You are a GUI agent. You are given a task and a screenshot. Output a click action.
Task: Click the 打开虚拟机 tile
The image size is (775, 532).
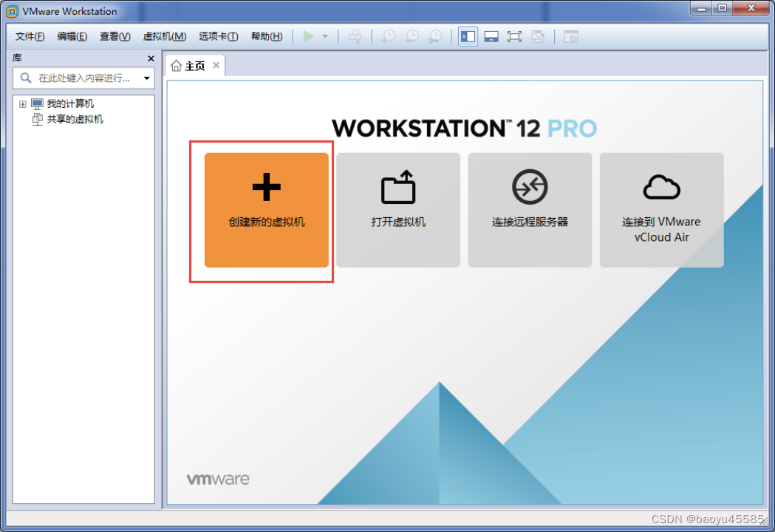pos(398,210)
